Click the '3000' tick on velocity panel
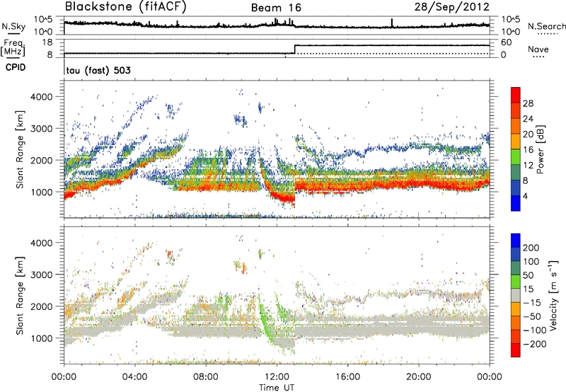Image resolution: width=566 pixels, height=392 pixels. click(41, 275)
